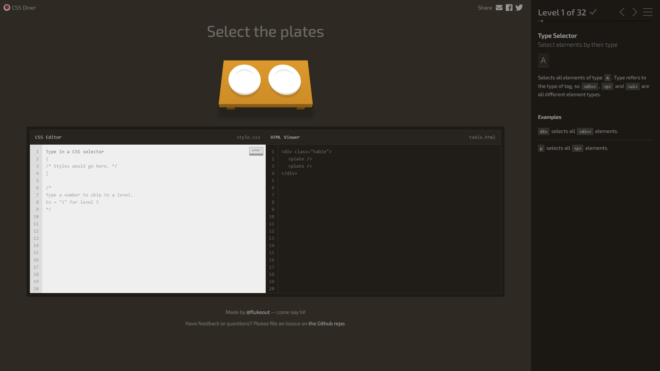
Task: Click the style.css file name
Action: point(248,137)
